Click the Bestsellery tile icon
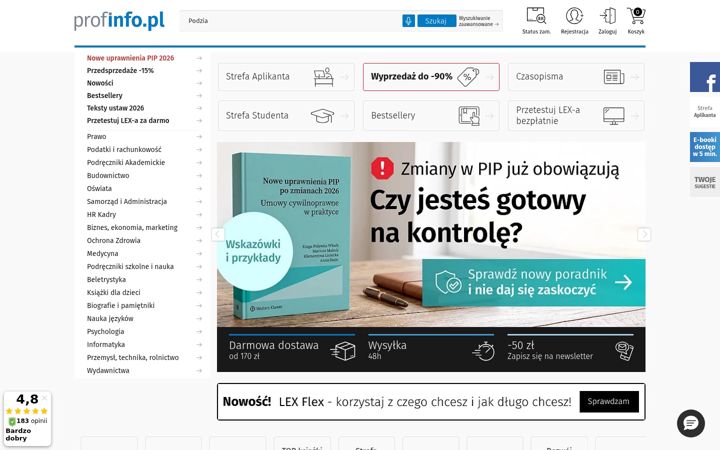This screenshot has width=720, height=450. [x=469, y=116]
